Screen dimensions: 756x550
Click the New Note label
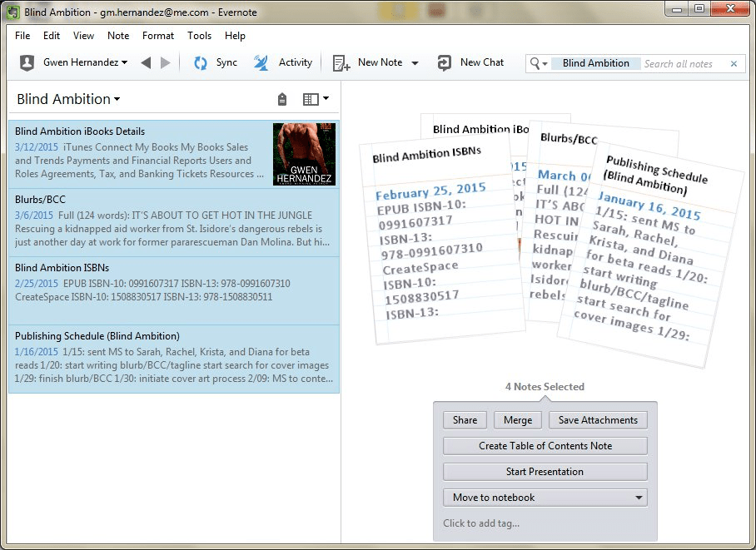coord(380,62)
